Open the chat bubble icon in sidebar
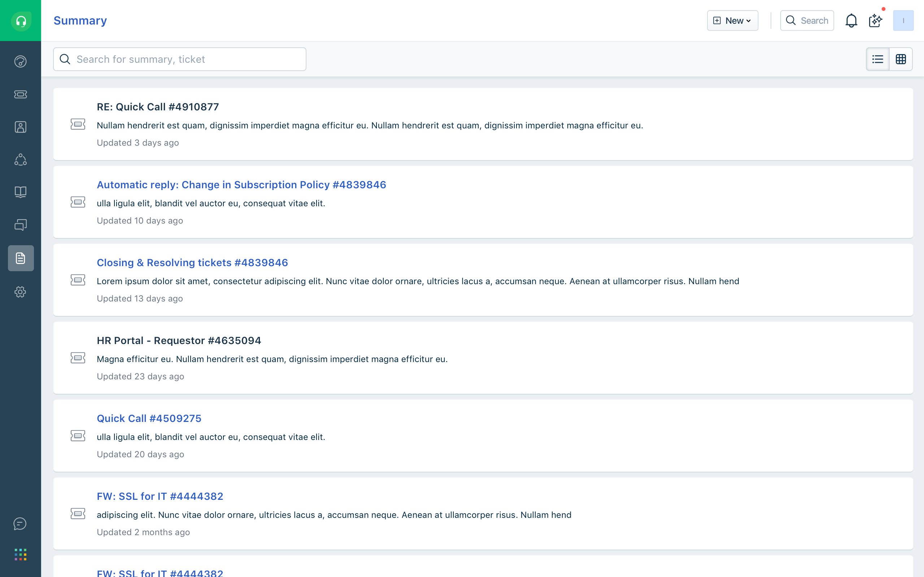Image resolution: width=924 pixels, height=577 pixels. click(21, 524)
